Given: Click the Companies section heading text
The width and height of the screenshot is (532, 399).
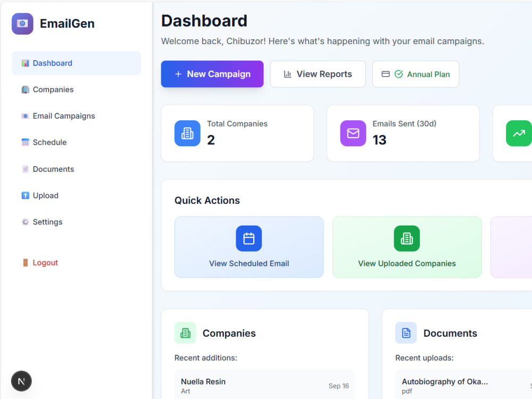Looking at the screenshot, I should click(229, 333).
